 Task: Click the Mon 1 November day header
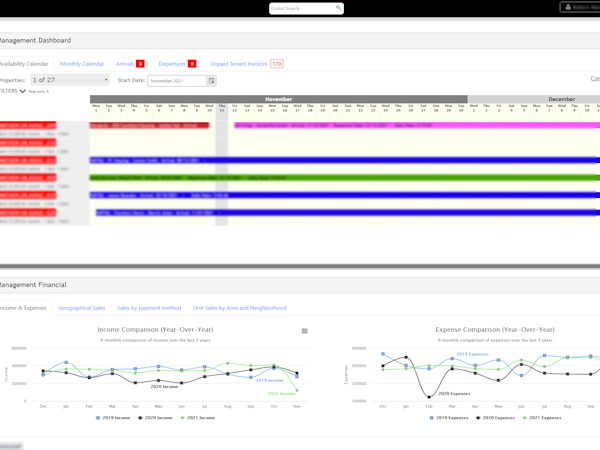[96, 108]
